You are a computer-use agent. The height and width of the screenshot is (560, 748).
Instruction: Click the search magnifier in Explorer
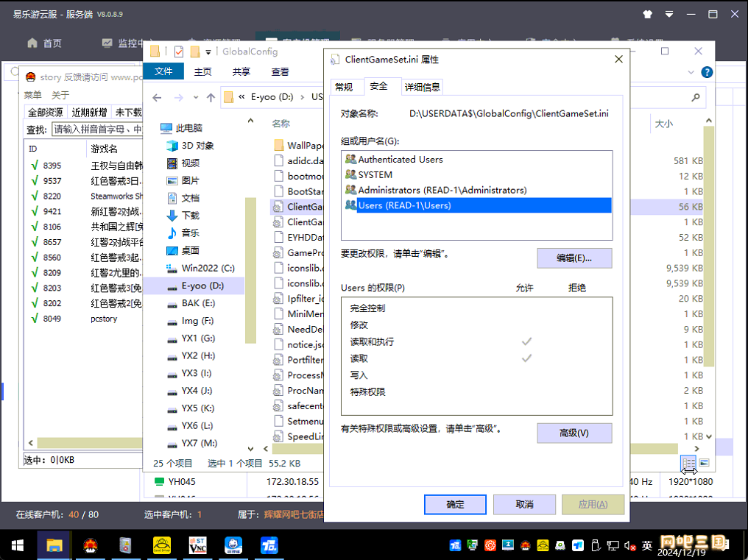(x=695, y=97)
